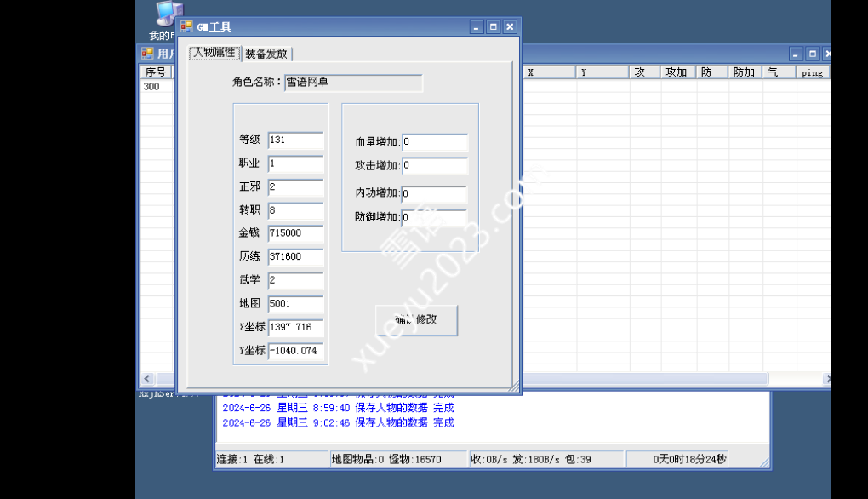
Task: Click the 我的电脑 desktop icon
Action: (165, 20)
